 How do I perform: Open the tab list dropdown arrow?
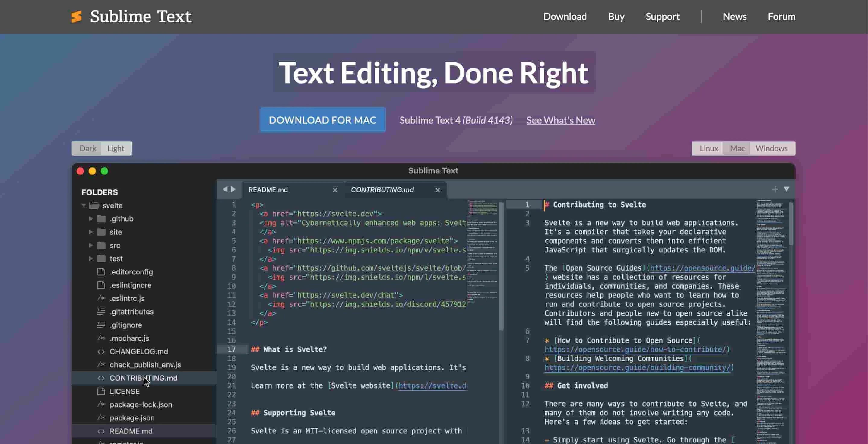786,189
